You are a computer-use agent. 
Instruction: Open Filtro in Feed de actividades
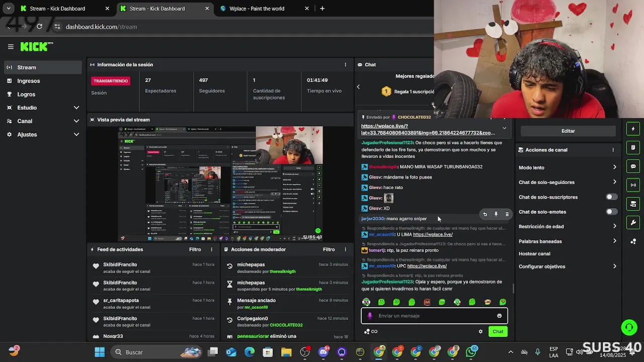click(x=195, y=249)
